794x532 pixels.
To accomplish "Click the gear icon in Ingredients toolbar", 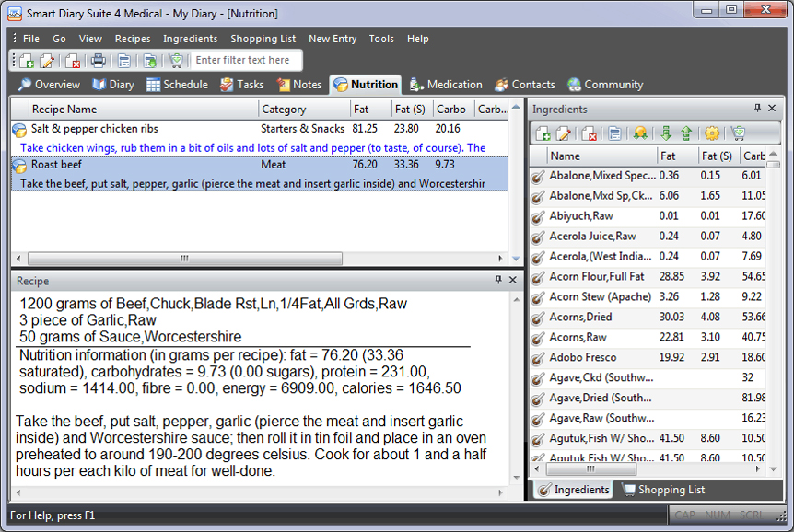I will click(712, 133).
